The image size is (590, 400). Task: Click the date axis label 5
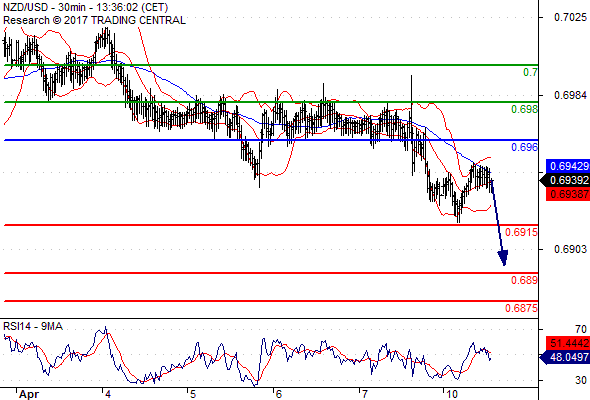(193, 394)
